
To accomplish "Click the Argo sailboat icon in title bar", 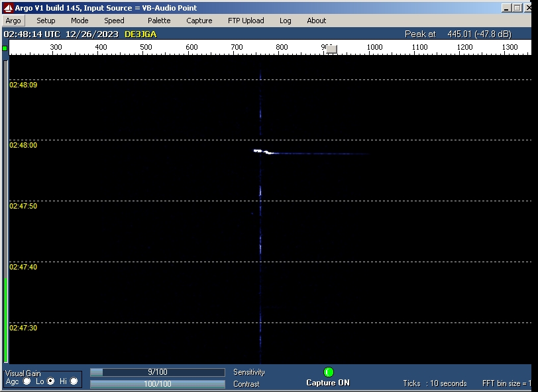I will 8,7.
